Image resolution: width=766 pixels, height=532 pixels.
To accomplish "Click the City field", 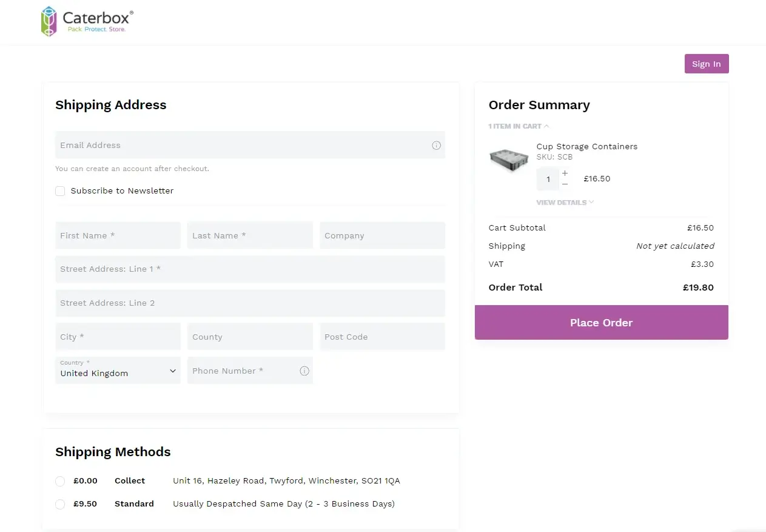I will click(118, 336).
